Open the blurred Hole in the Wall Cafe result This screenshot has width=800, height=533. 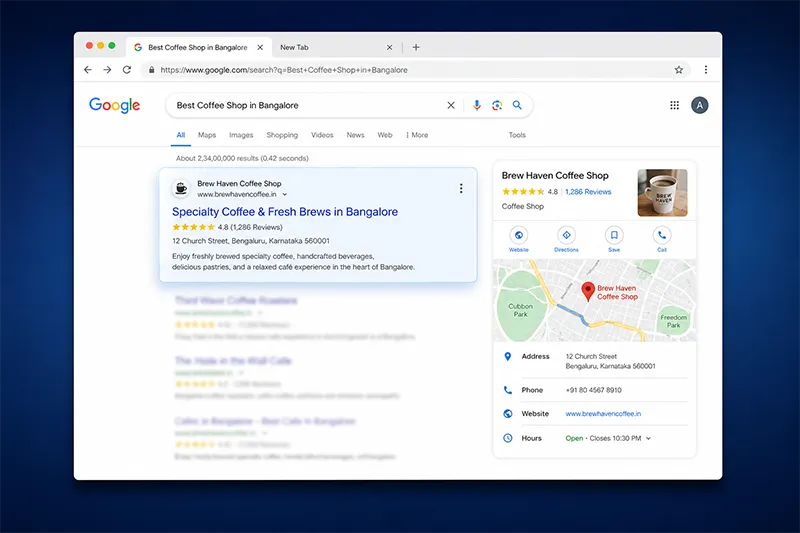coord(233,361)
